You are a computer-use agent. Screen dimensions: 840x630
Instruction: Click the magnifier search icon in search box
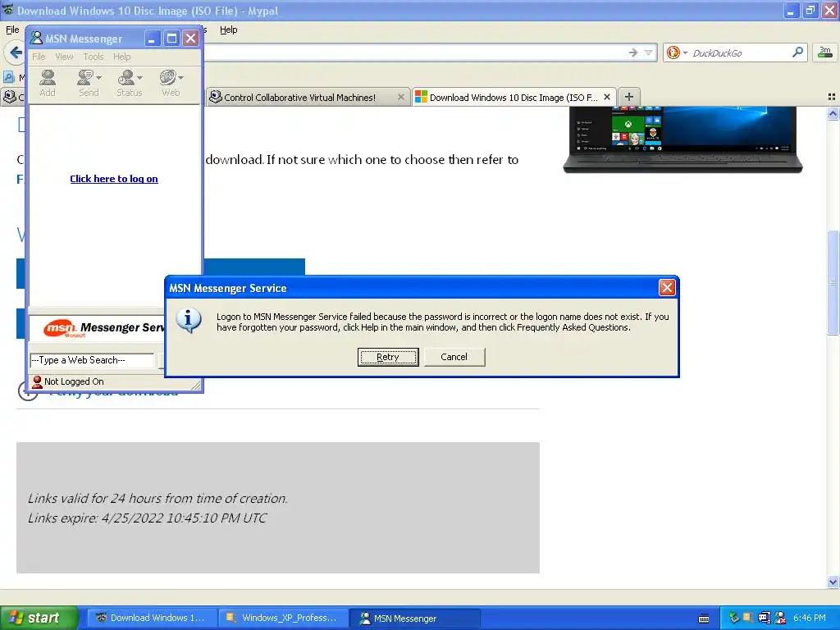coord(797,52)
